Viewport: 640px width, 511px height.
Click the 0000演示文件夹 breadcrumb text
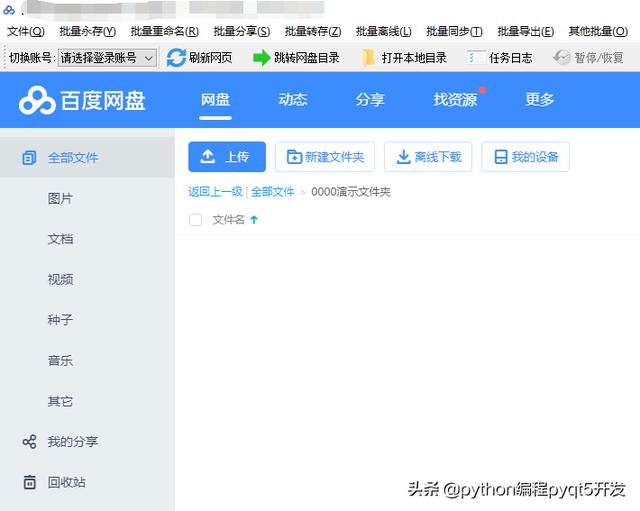click(x=351, y=191)
